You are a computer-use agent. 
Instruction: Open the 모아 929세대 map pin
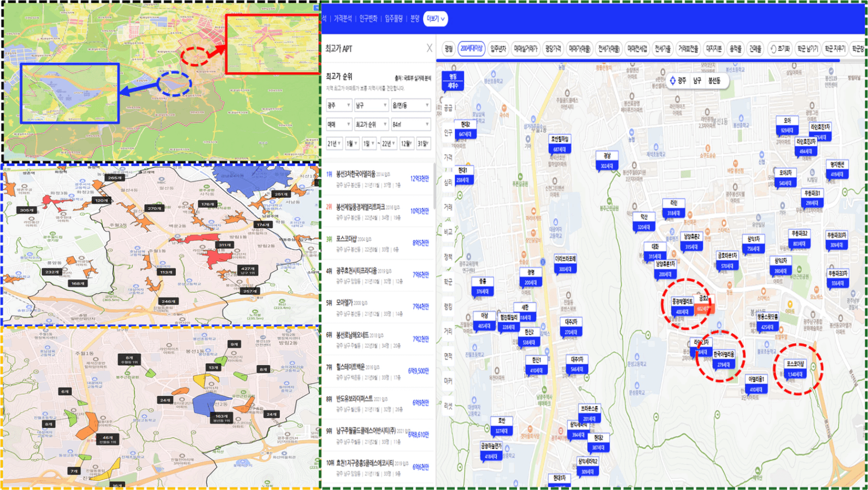(x=787, y=126)
